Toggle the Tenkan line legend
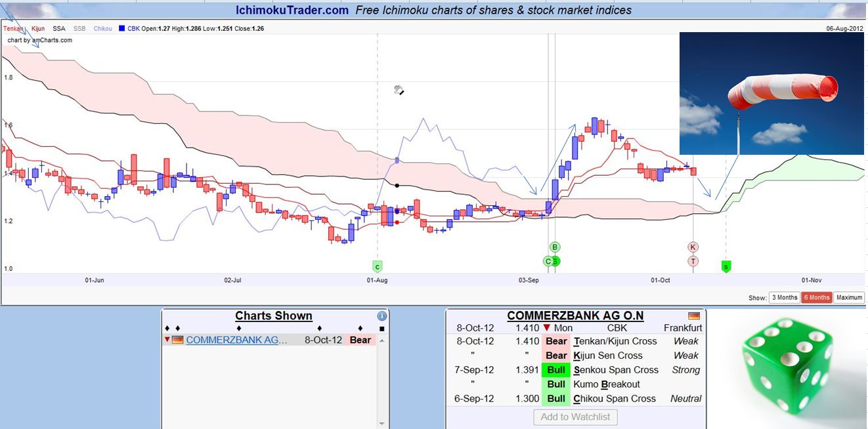868x429 pixels. [13, 29]
